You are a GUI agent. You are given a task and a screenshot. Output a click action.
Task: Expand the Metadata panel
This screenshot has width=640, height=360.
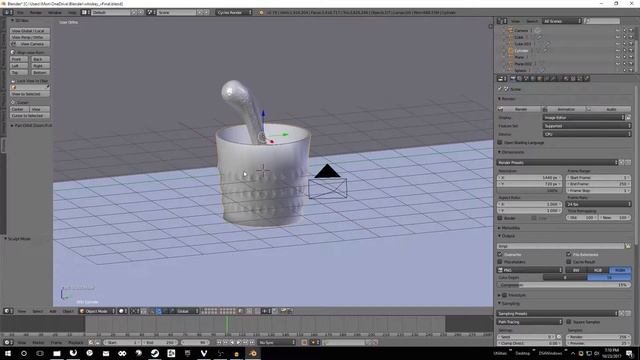tap(509, 228)
